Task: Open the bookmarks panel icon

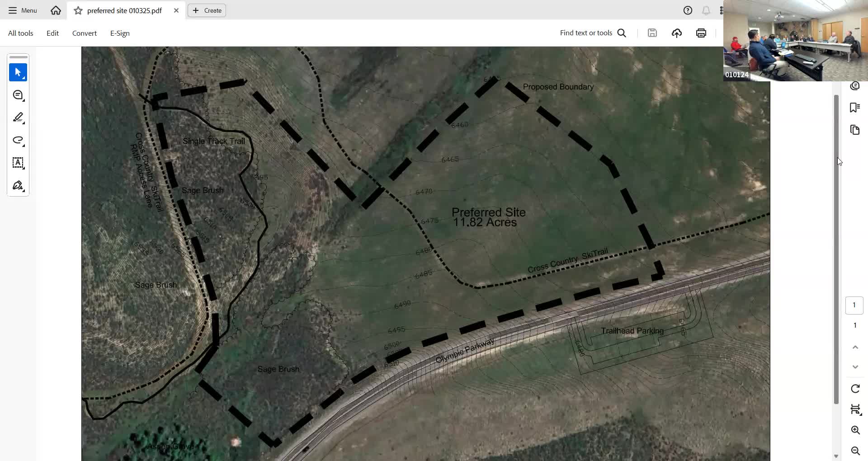Action: coord(854,108)
